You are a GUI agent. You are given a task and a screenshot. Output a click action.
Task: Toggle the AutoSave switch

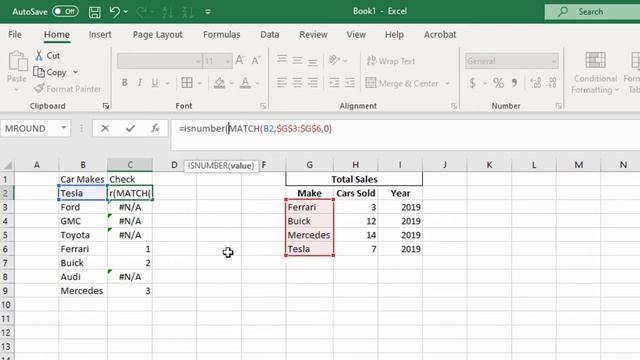tap(65, 11)
